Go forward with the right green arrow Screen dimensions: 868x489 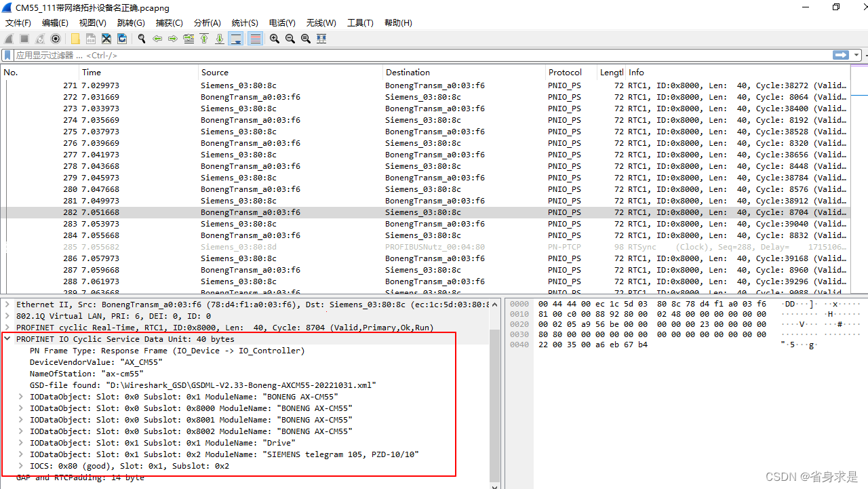tap(173, 39)
